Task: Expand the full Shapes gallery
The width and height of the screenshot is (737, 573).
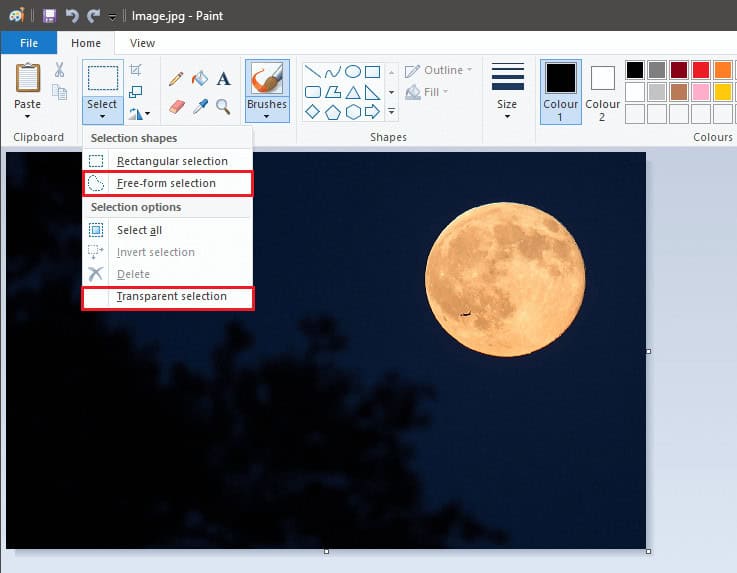Action: click(391, 112)
